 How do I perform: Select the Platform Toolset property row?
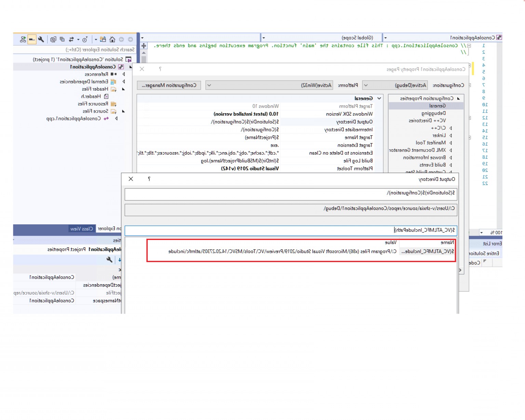point(255,169)
